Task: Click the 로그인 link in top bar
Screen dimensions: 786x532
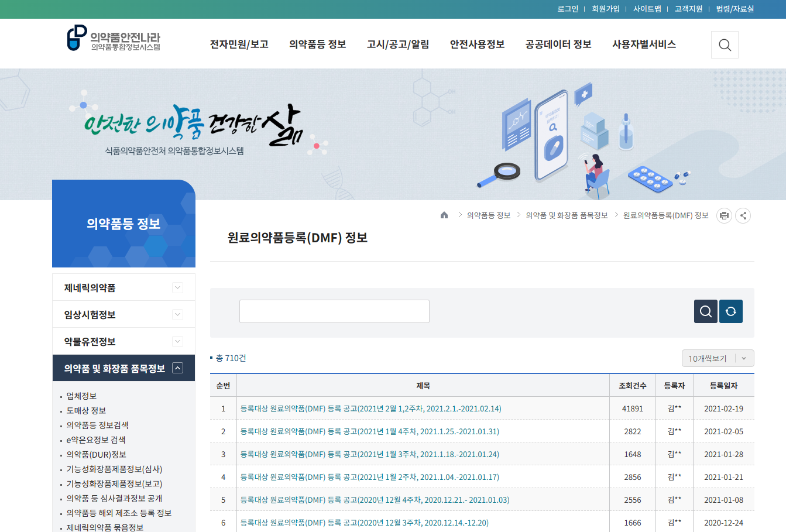Action: point(568,9)
